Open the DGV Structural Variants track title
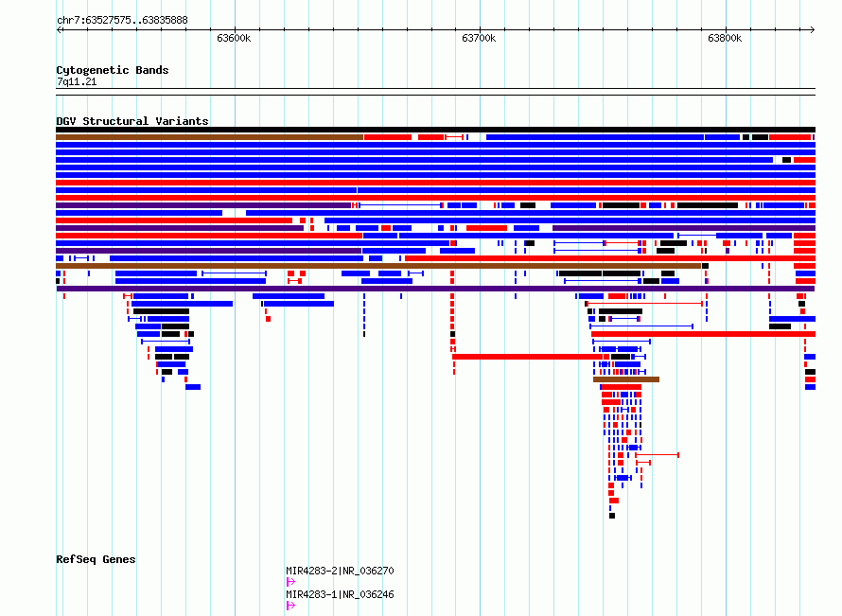The image size is (842, 616). point(132,121)
